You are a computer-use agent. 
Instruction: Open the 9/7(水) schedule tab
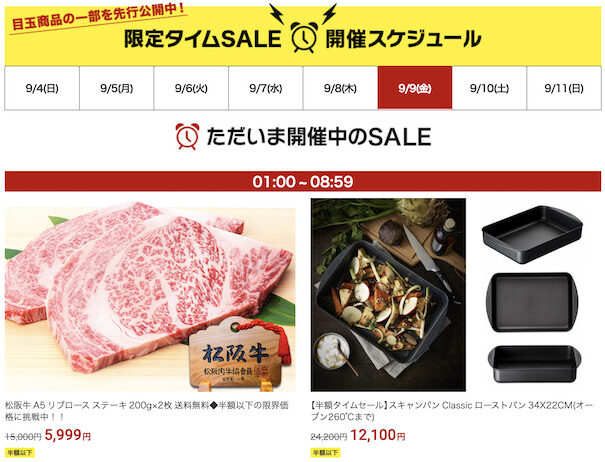265,88
